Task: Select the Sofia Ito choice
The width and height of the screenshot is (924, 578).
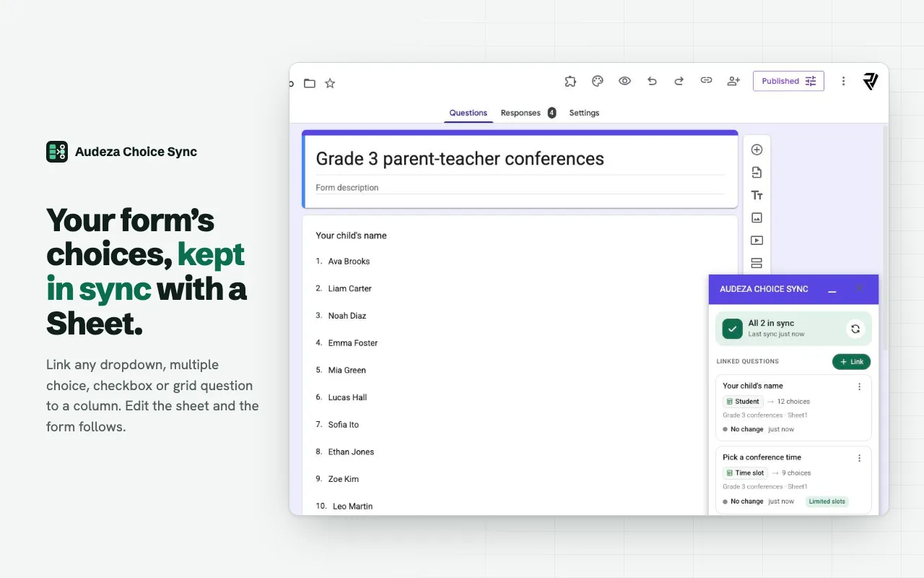Action: pyautogui.click(x=343, y=425)
